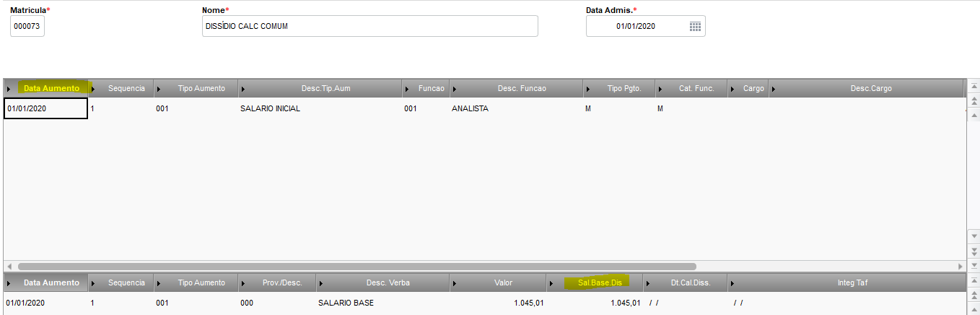The width and height of the screenshot is (980, 315).
Task: Select the 01/01/2020 cell in upper grid
Action: point(45,108)
